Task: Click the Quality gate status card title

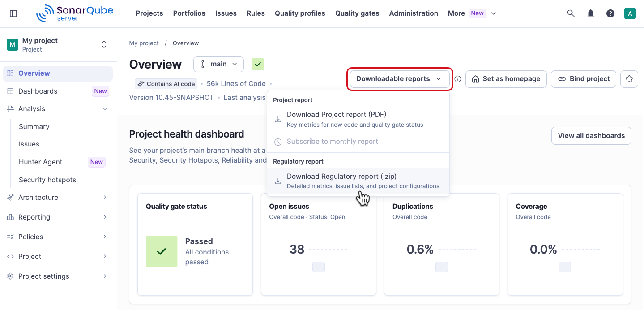Action: 176,207
